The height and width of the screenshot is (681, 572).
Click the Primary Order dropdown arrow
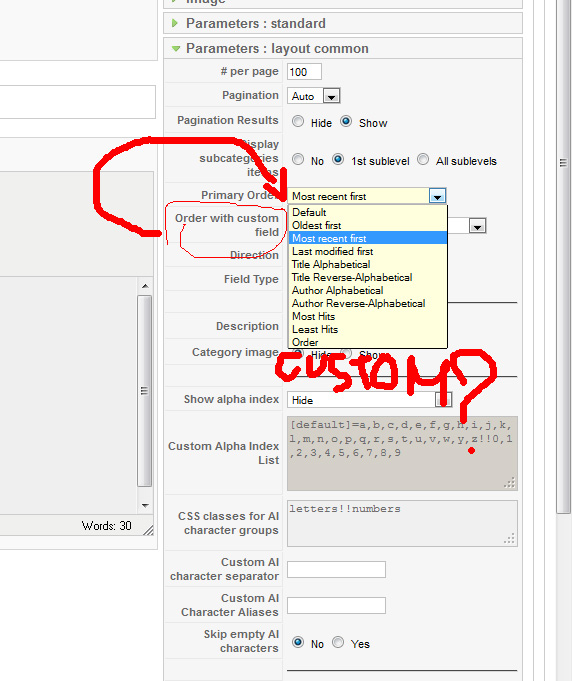[x=437, y=196]
